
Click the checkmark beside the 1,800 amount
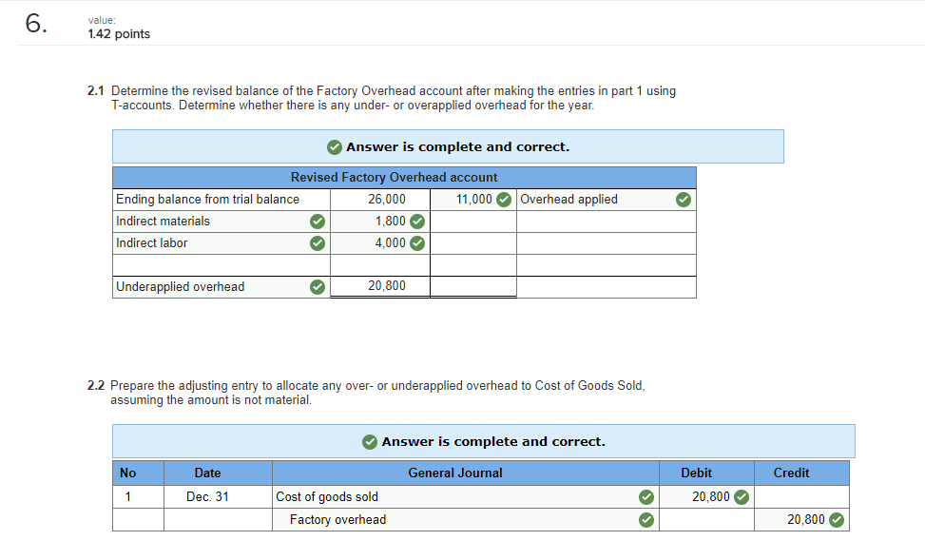pos(416,221)
